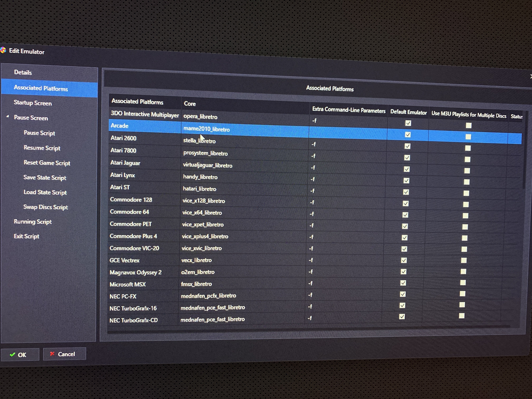This screenshot has width=532, height=399.
Task: Collapse the Pause Screen tree arrow
Action: pyautogui.click(x=8, y=117)
